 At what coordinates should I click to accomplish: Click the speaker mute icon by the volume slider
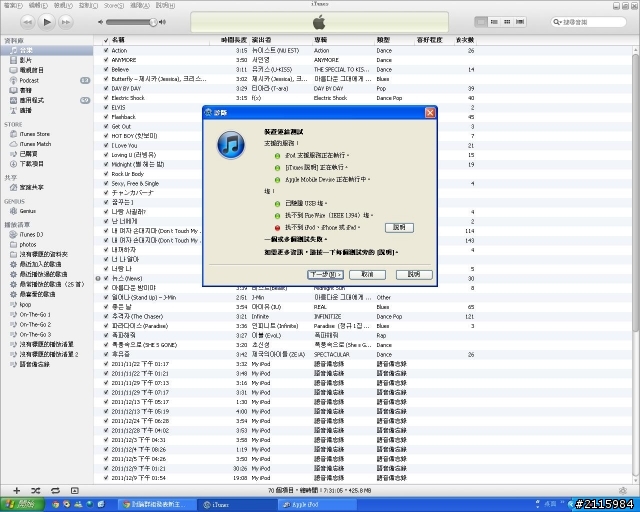click(x=100, y=22)
